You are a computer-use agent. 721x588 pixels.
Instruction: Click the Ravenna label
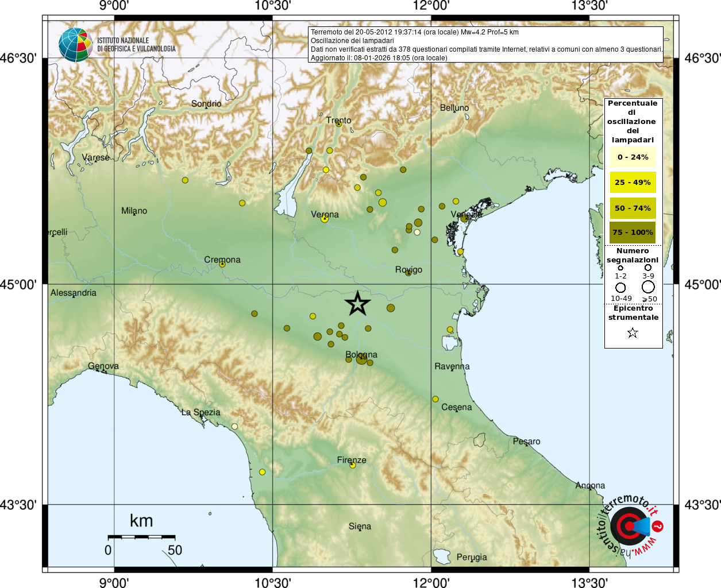[452, 366]
